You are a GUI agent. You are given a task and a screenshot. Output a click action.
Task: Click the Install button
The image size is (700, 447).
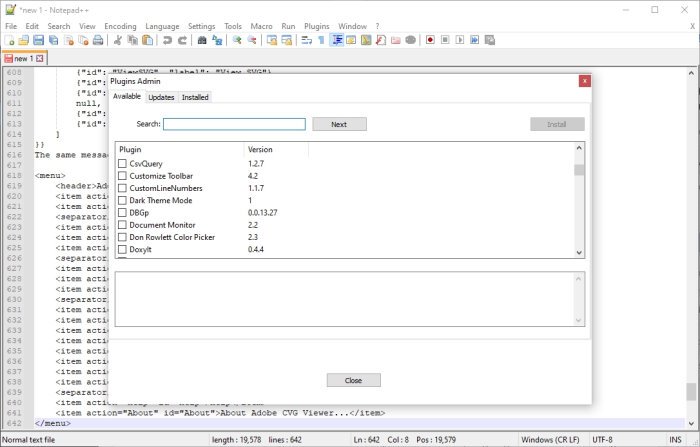(557, 124)
